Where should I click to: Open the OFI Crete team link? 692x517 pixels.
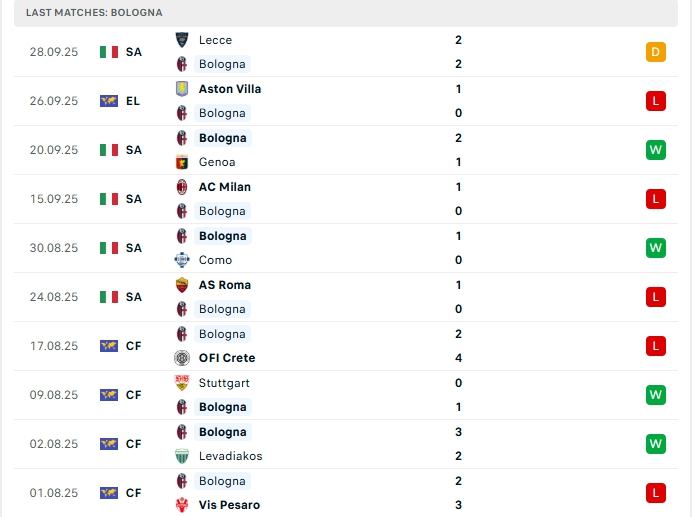[227, 358]
